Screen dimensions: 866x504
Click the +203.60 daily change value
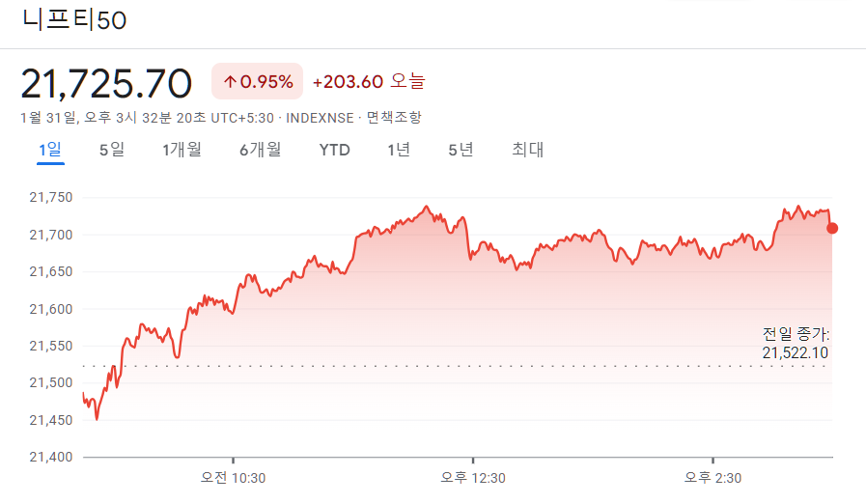pyautogui.click(x=348, y=82)
